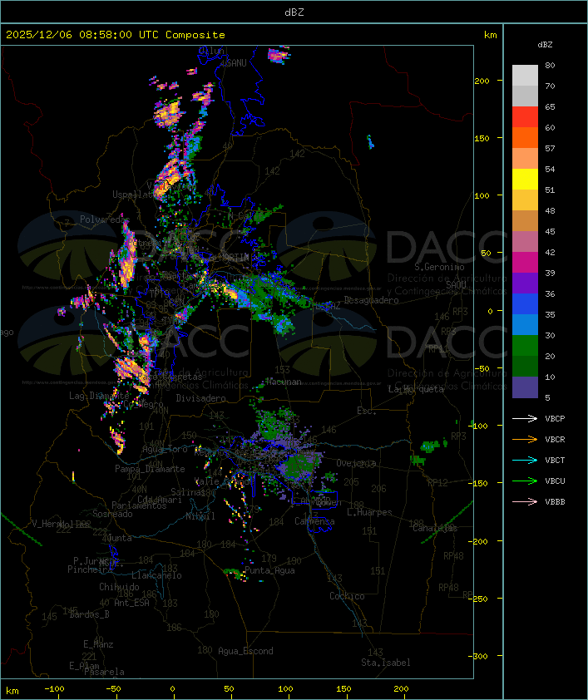
Task: Click the dBZ heading above the legend
Action: click(545, 45)
